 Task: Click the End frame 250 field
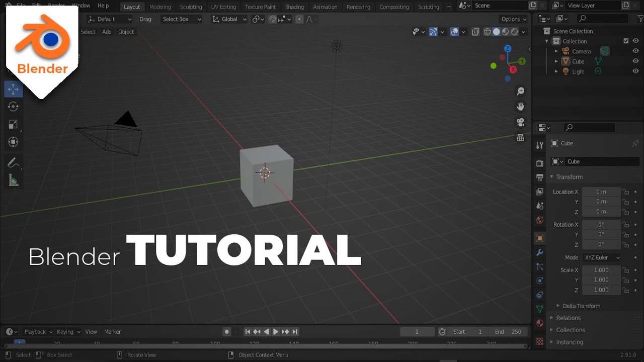pyautogui.click(x=508, y=332)
